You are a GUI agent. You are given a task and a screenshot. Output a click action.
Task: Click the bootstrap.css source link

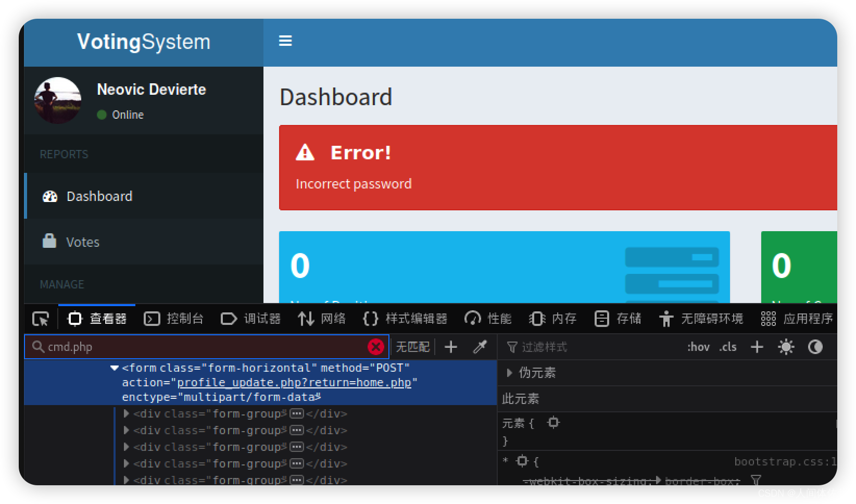coord(785,461)
